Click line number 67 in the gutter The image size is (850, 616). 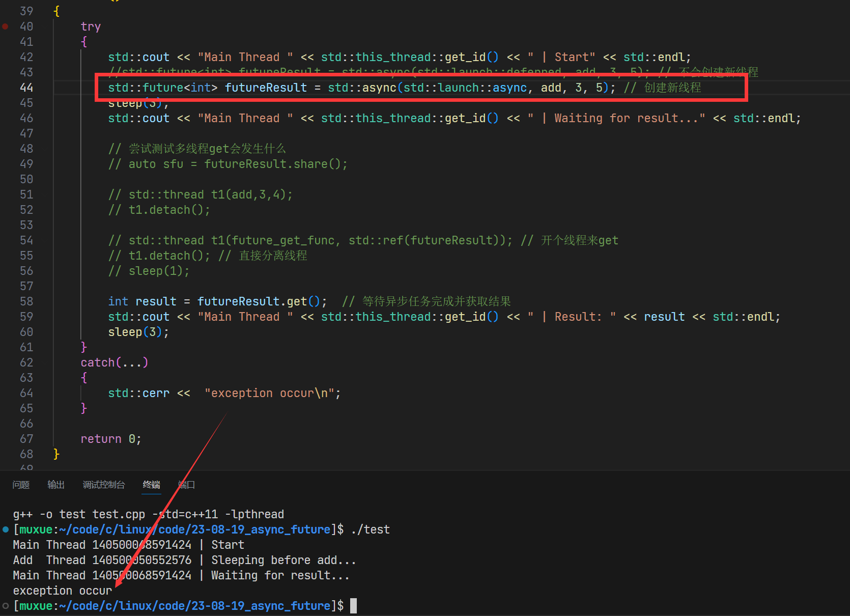[x=26, y=439]
